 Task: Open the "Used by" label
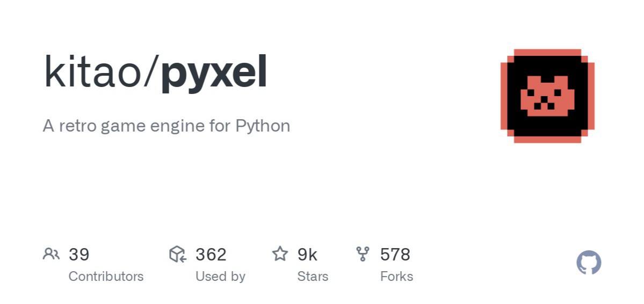point(220,277)
